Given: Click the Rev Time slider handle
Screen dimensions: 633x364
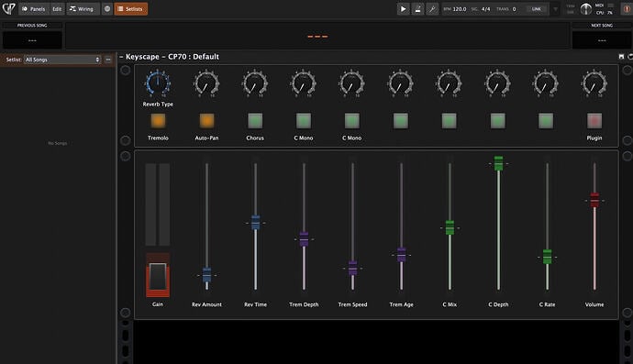Looking at the screenshot, I should (x=256, y=223).
